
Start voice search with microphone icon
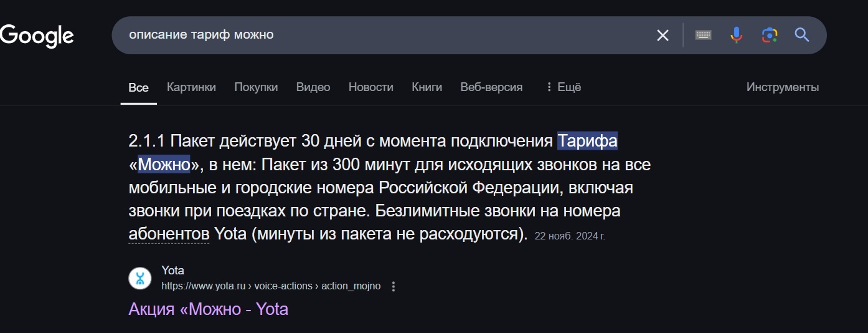coord(737,36)
